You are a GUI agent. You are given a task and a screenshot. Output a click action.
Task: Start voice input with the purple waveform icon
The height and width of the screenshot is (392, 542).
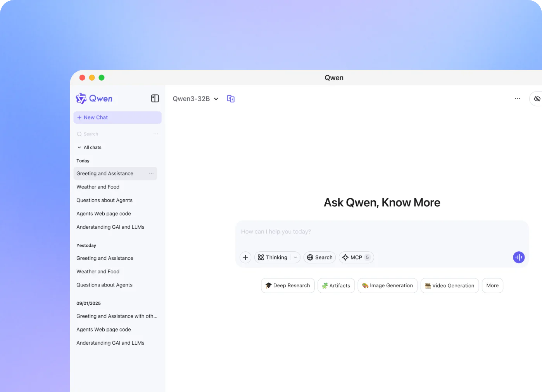pyautogui.click(x=519, y=257)
